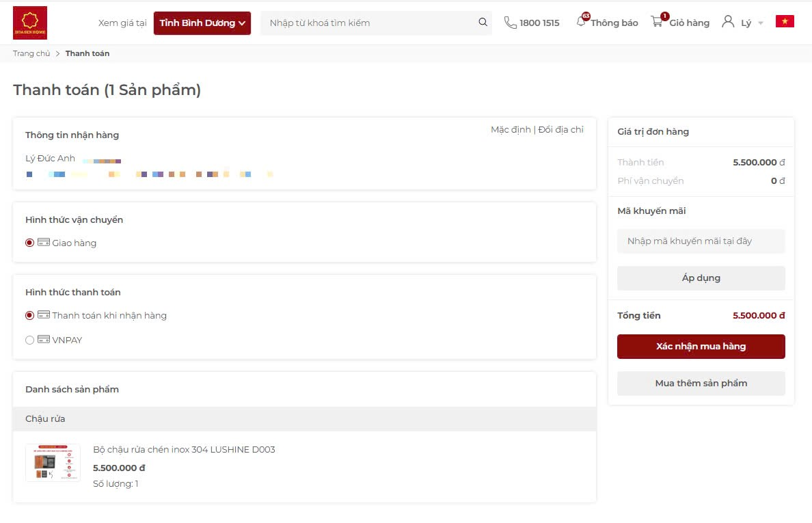Click the user profile icon

point(728,22)
